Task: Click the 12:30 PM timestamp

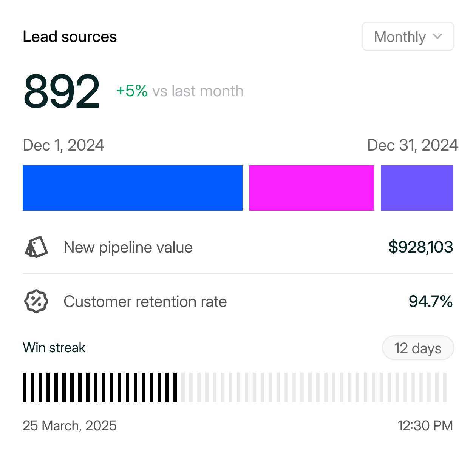Action: click(x=425, y=425)
